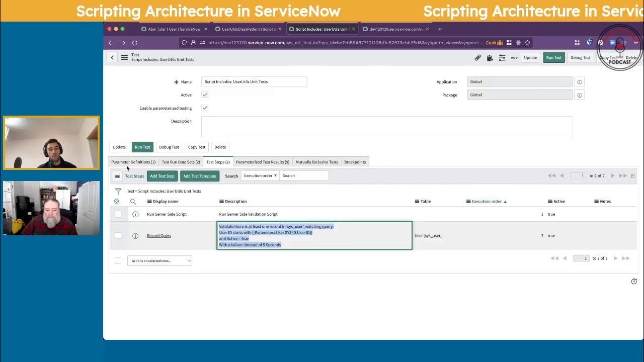Click Update button below Description field
This screenshot has height=362, width=644.
[x=119, y=147]
